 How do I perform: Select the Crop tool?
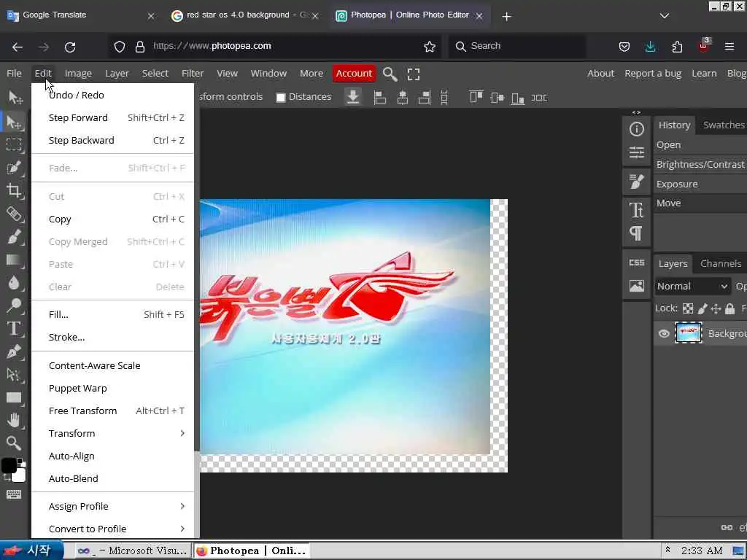coord(14,190)
